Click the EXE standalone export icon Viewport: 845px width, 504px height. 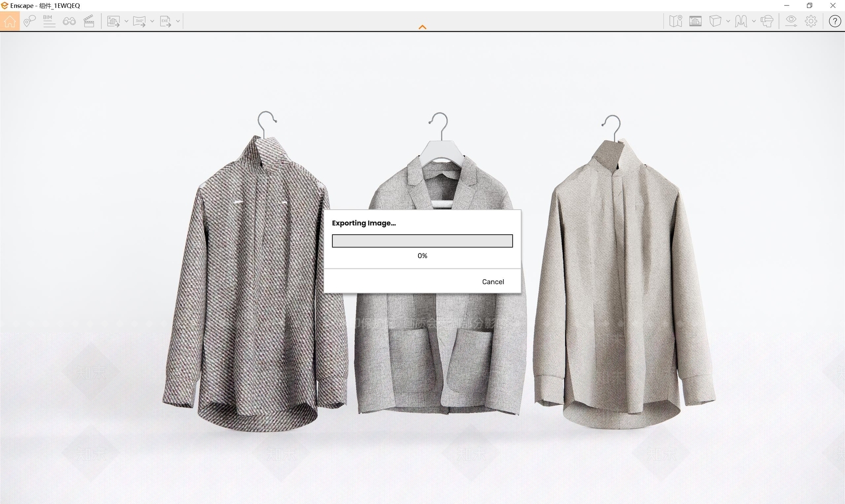click(165, 21)
